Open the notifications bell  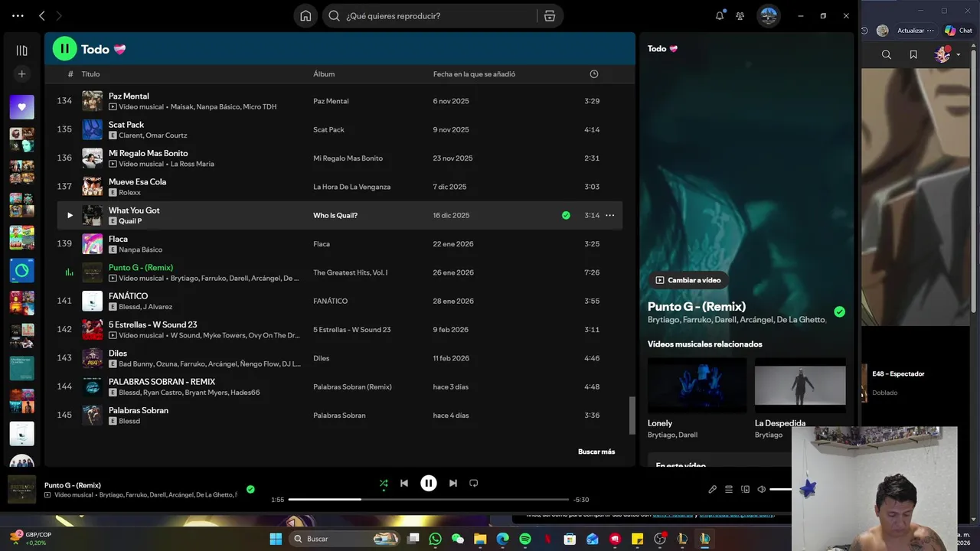(x=720, y=15)
